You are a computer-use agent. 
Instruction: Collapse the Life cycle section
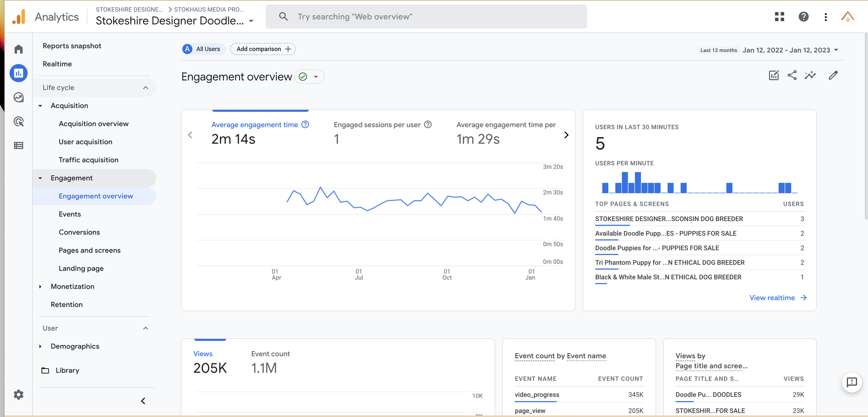(145, 87)
